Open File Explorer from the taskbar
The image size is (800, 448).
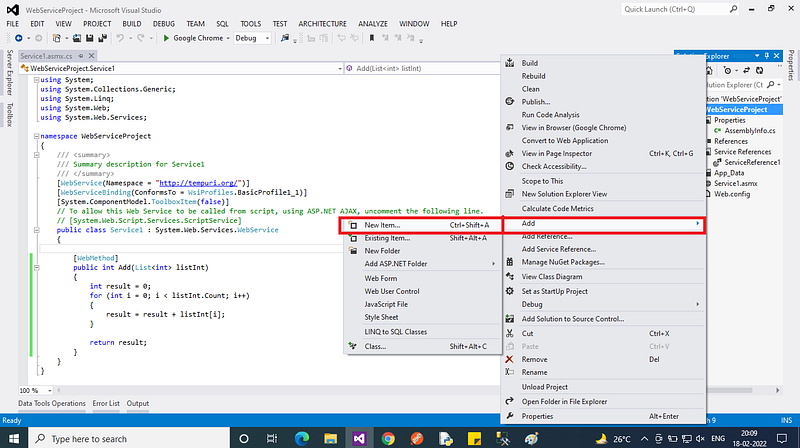coord(331,439)
